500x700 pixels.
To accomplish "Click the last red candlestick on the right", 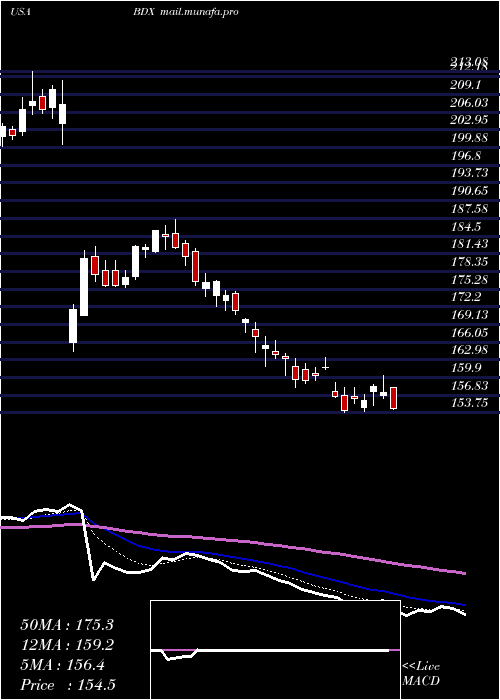I will point(393,398).
